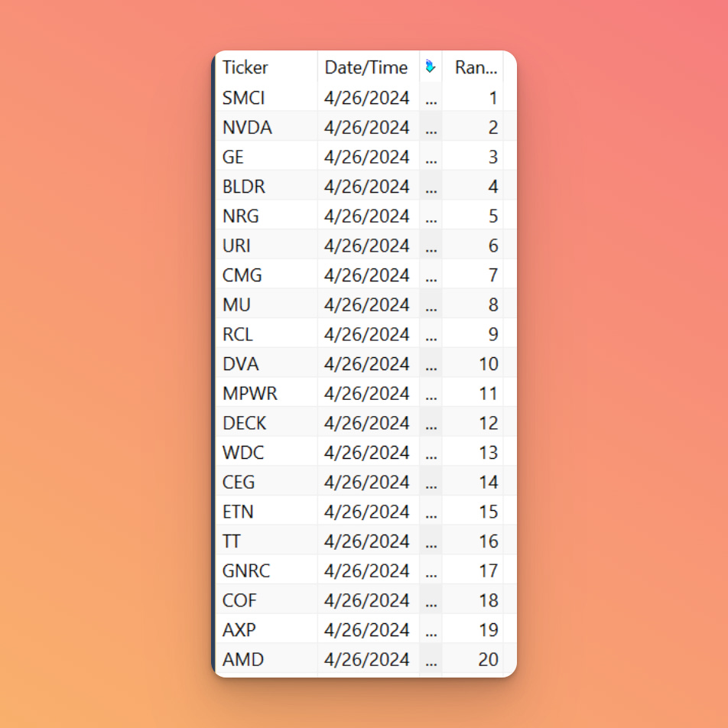Click the ellipsis cell in the MPWR row
Screen dimensions: 728x728
(431, 393)
